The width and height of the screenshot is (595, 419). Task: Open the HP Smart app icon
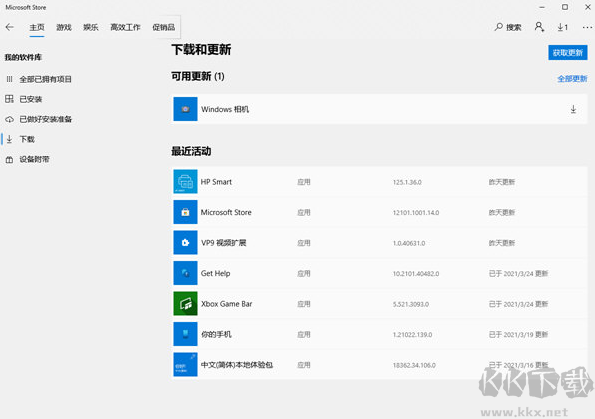pos(185,181)
